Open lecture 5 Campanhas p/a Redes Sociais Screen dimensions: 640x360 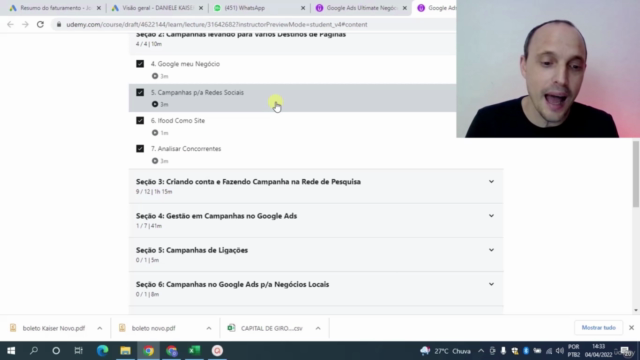pos(197,93)
